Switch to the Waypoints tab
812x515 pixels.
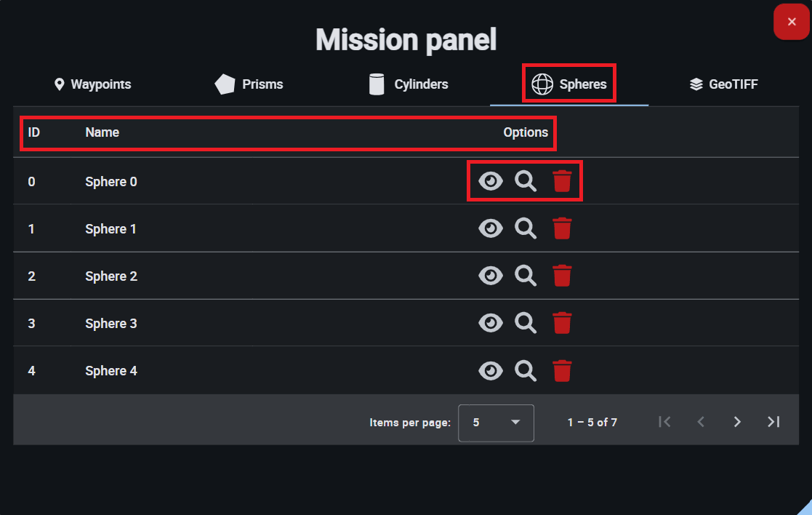92,84
